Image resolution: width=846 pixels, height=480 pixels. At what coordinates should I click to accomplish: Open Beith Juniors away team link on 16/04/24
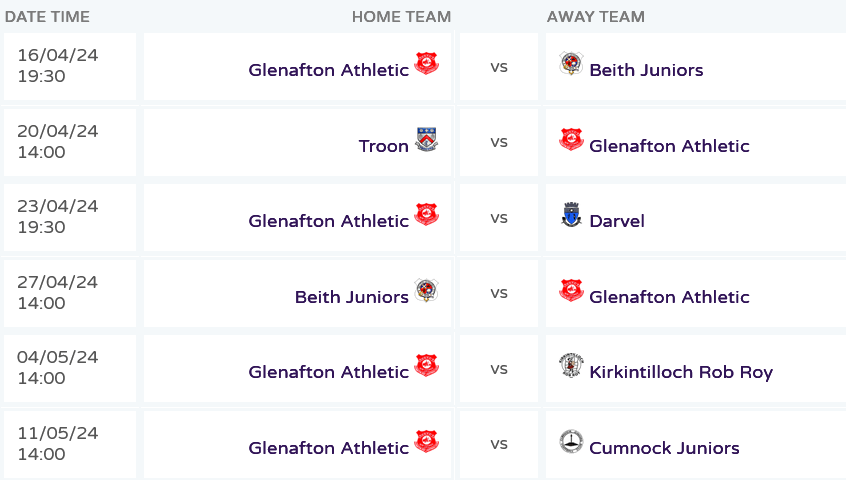(646, 70)
